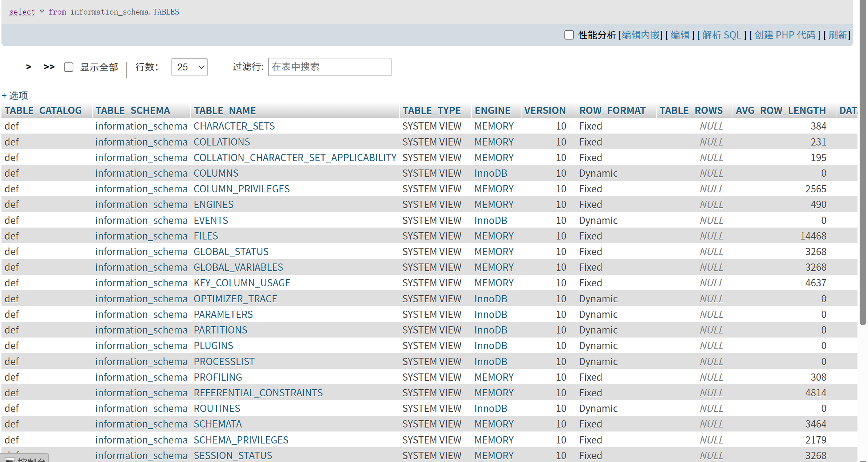Open the 解析 SQL explain link

point(722,35)
